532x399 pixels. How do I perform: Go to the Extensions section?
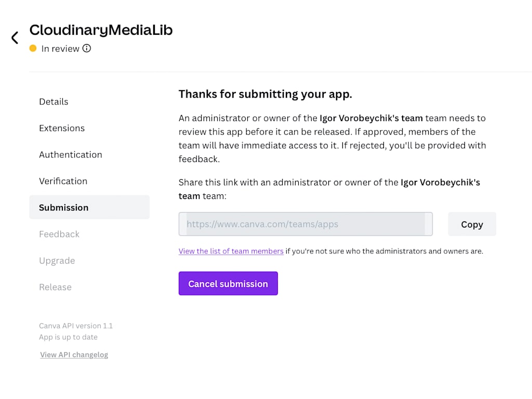62,128
